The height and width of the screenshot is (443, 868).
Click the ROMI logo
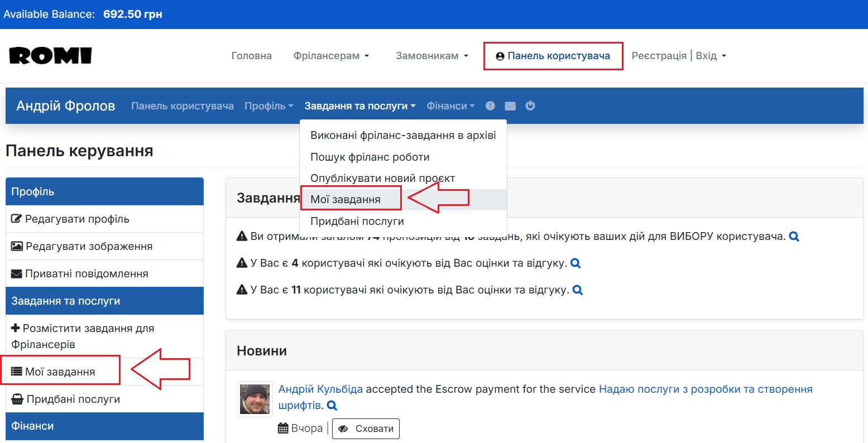50,55
